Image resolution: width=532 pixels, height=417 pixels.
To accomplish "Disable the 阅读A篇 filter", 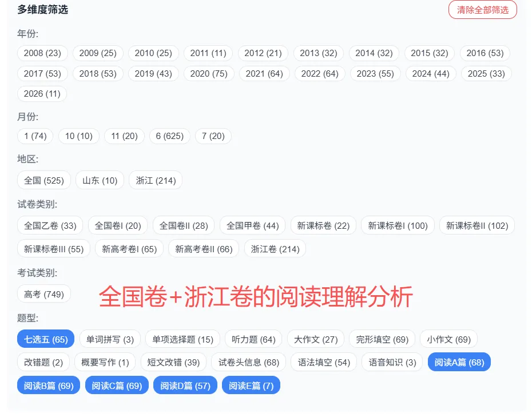I will (x=459, y=362).
